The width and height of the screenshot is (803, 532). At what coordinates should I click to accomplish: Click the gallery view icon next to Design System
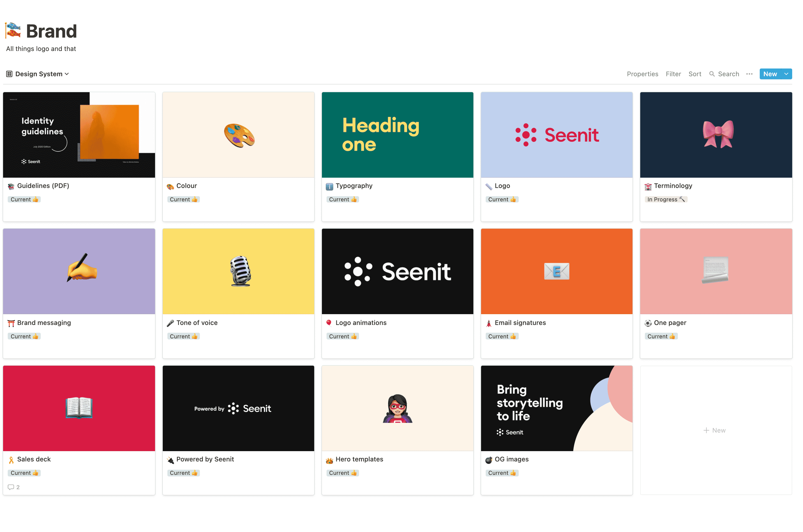point(9,74)
